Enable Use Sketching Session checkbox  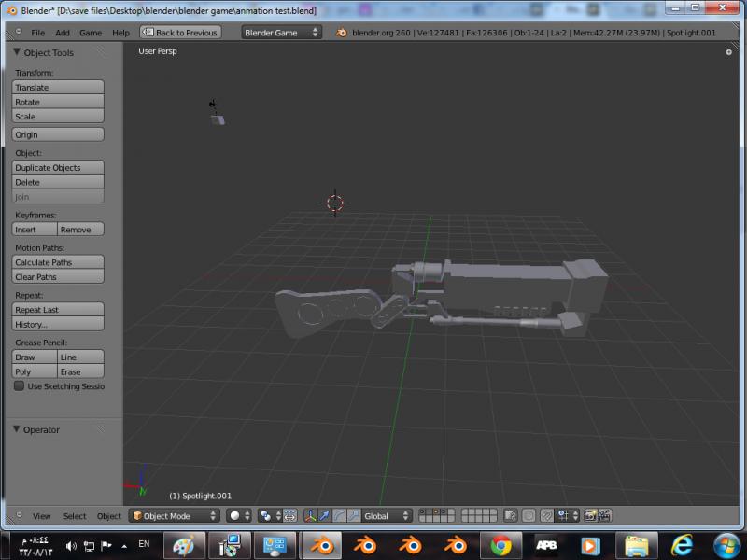tap(19, 385)
